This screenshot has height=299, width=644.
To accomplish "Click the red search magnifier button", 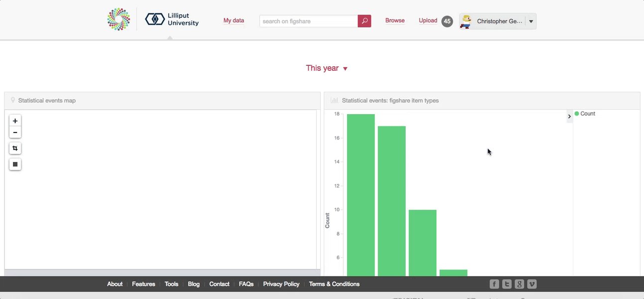I will (x=364, y=20).
